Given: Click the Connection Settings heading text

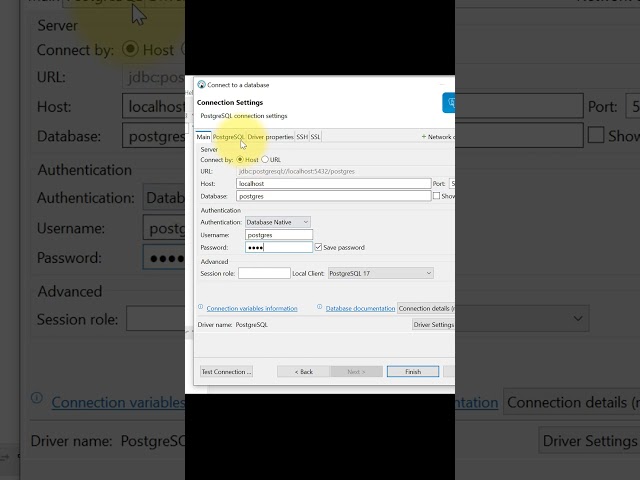Looking at the screenshot, I should [230, 102].
